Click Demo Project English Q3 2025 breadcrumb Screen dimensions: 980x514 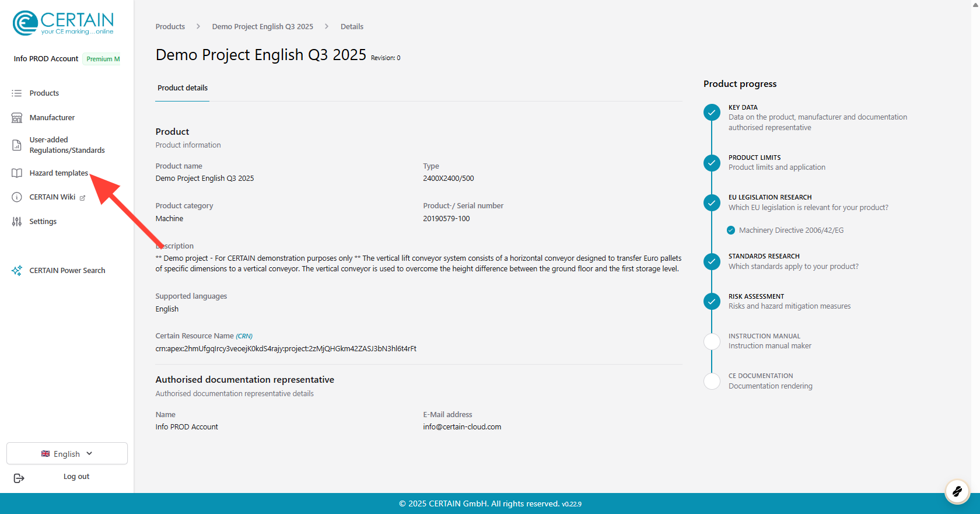coord(262,27)
